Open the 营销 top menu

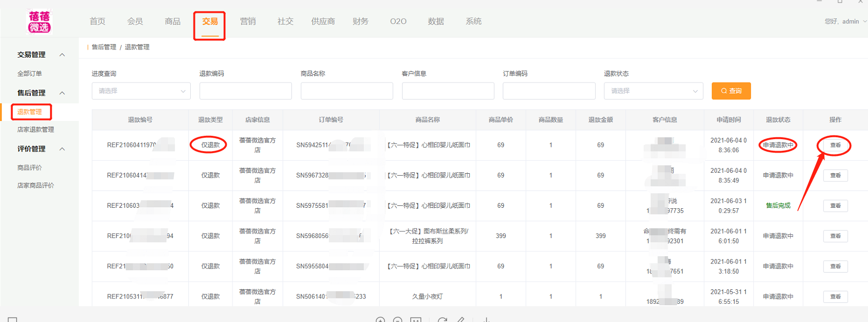tap(248, 22)
